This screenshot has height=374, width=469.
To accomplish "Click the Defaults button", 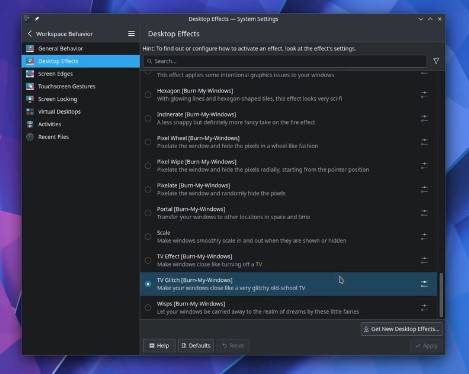I will 196,346.
